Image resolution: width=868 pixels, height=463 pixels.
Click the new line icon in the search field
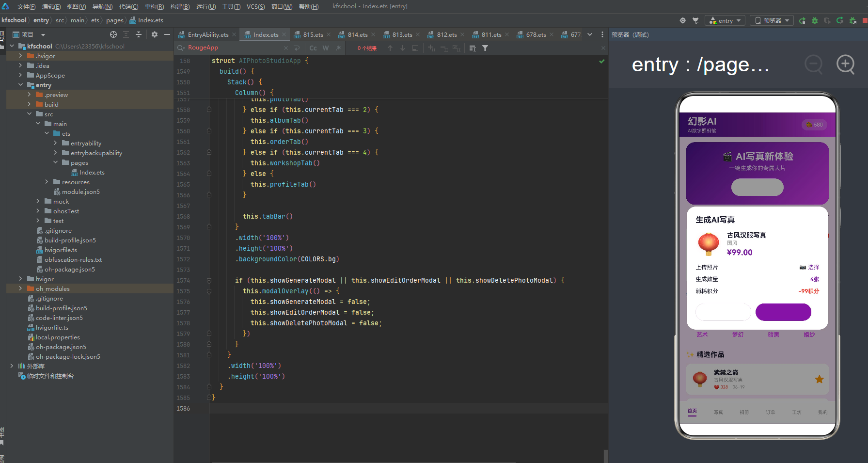click(297, 48)
